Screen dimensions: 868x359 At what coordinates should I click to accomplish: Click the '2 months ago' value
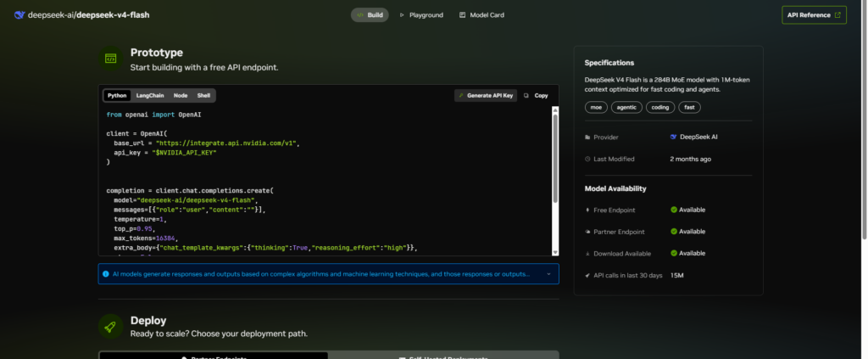coord(690,159)
